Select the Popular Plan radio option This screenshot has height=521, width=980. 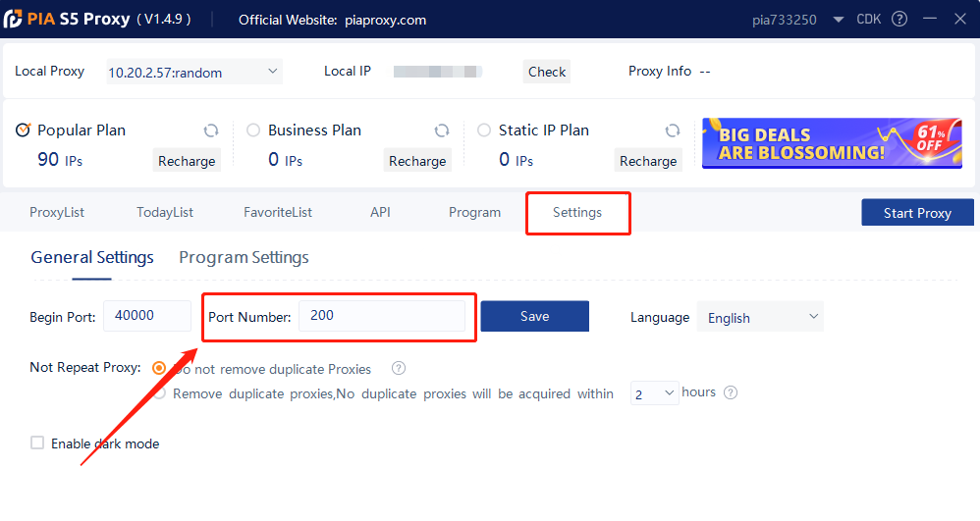[24, 130]
